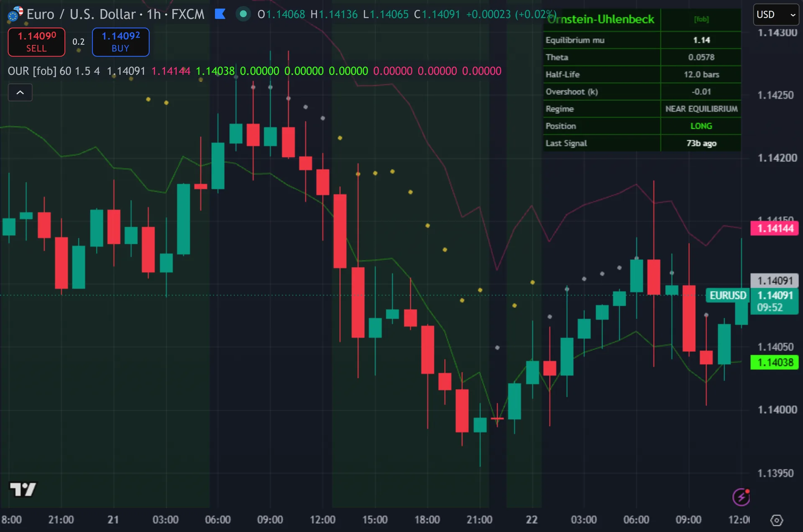
Task: Click the 0.2 spread value
Action: pyautogui.click(x=79, y=41)
